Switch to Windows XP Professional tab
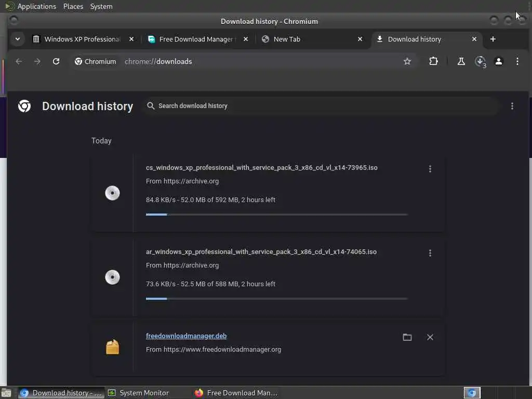 click(83, 39)
